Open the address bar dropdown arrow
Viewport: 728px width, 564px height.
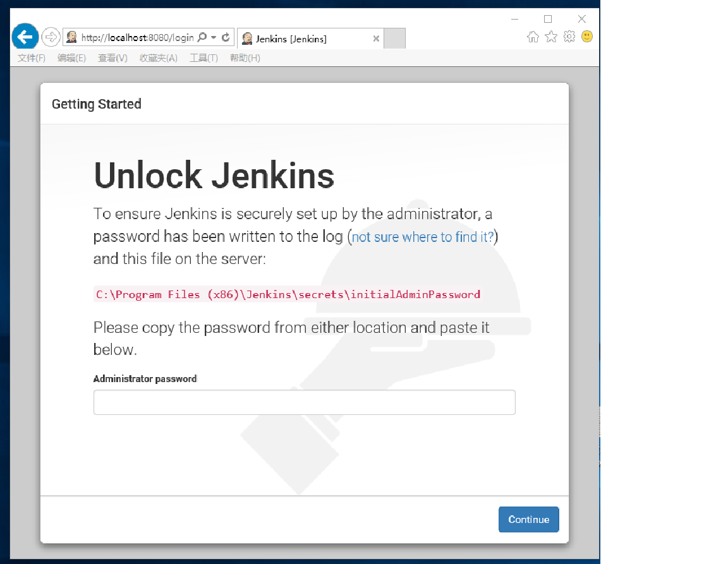[x=214, y=37]
